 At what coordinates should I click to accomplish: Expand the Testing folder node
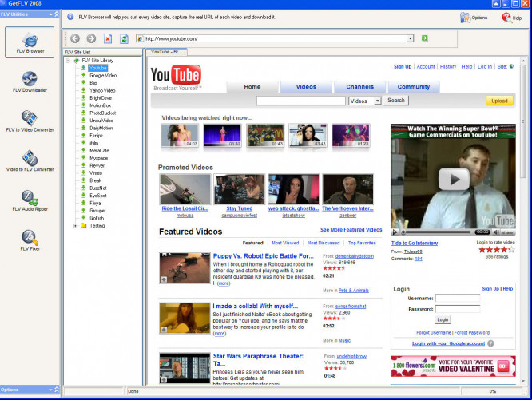click(x=75, y=226)
